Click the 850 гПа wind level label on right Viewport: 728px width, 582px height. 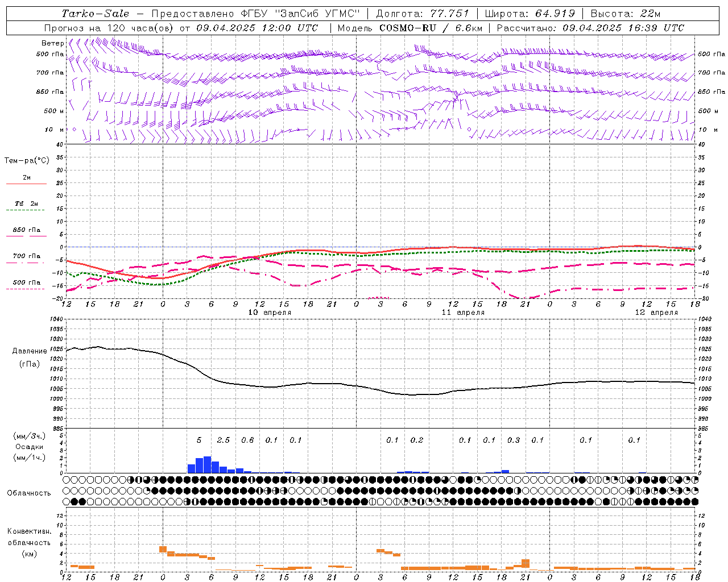coord(712,92)
